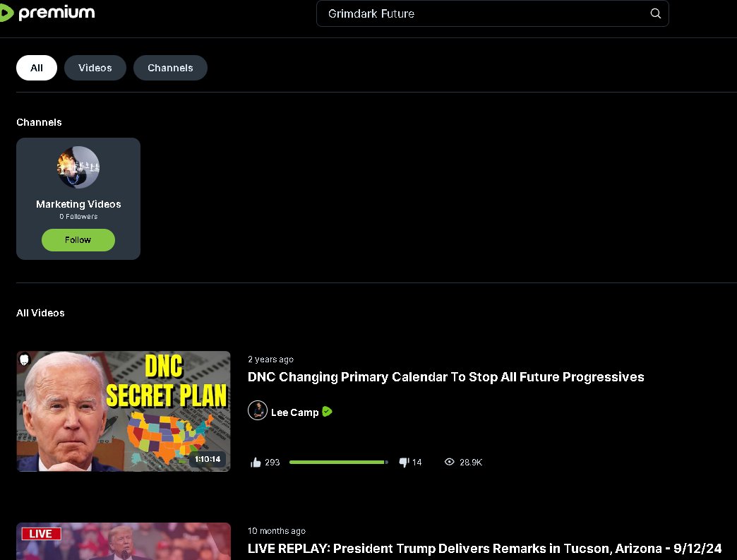Click the 1:10:14 duration badge

(208, 459)
